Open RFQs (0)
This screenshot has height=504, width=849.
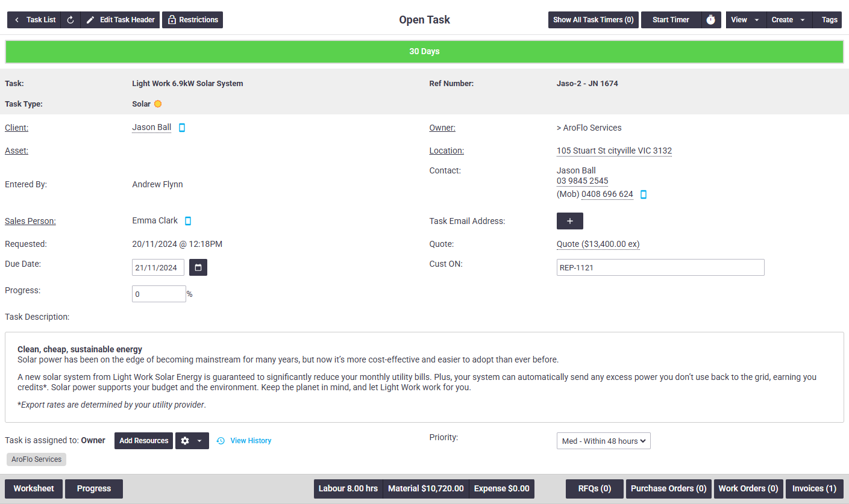pyautogui.click(x=595, y=489)
